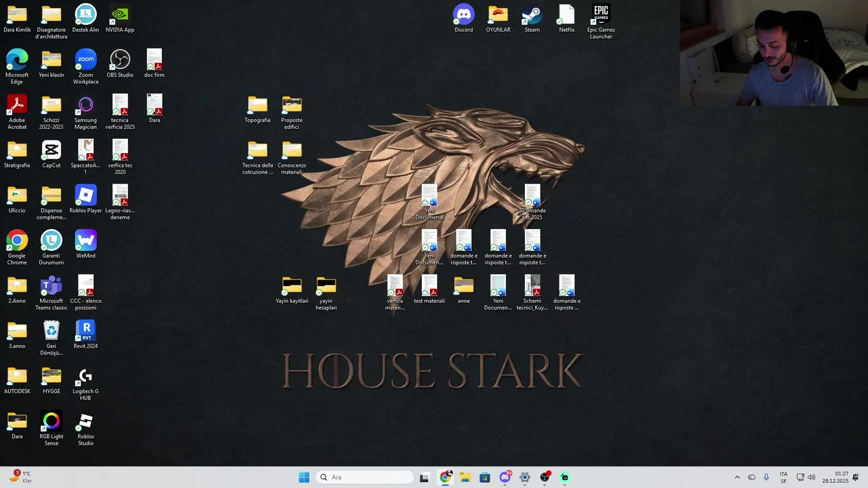The width and height of the screenshot is (868, 488).
Task: Select the 3.anno folder
Action: pyautogui.click(x=17, y=334)
